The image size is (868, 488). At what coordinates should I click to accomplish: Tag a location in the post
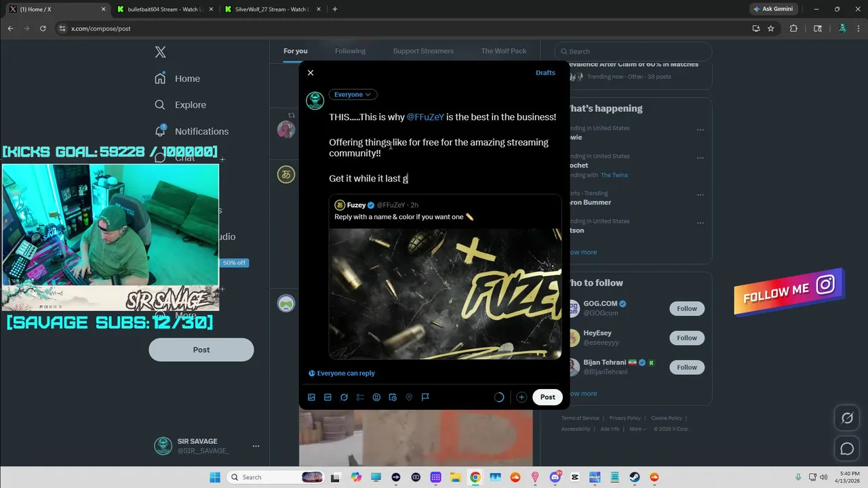pos(409,397)
